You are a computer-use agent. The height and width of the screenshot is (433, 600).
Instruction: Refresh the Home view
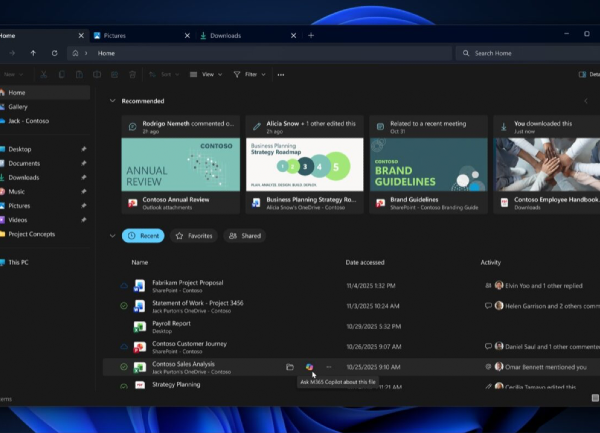tap(54, 53)
